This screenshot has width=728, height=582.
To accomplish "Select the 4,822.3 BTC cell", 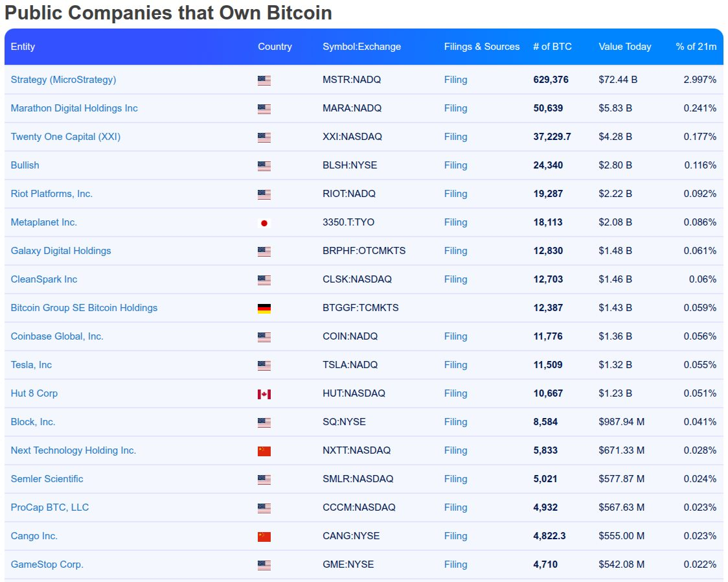I will [549, 536].
